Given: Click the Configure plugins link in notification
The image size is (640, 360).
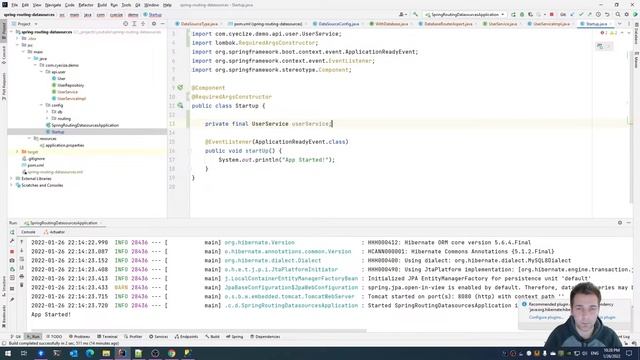Looking at the screenshot, I should 546,317.
